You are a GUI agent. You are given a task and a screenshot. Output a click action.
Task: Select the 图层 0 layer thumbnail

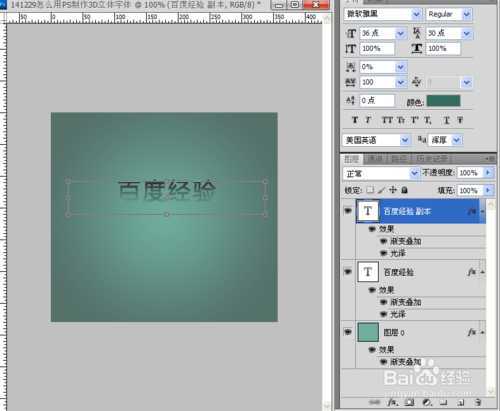(368, 332)
